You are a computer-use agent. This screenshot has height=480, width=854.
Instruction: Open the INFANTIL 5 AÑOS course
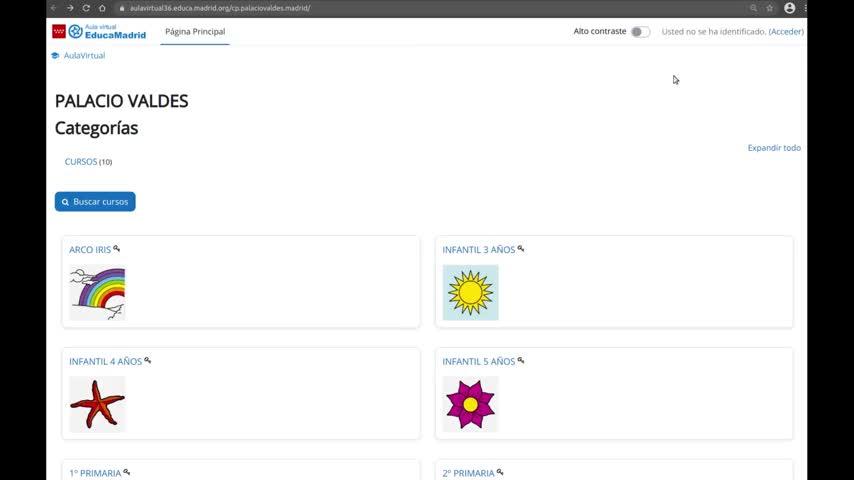pos(479,361)
